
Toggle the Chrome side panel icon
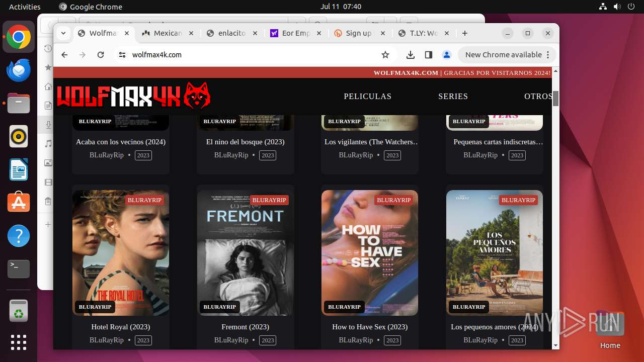pyautogui.click(x=429, y=55)
